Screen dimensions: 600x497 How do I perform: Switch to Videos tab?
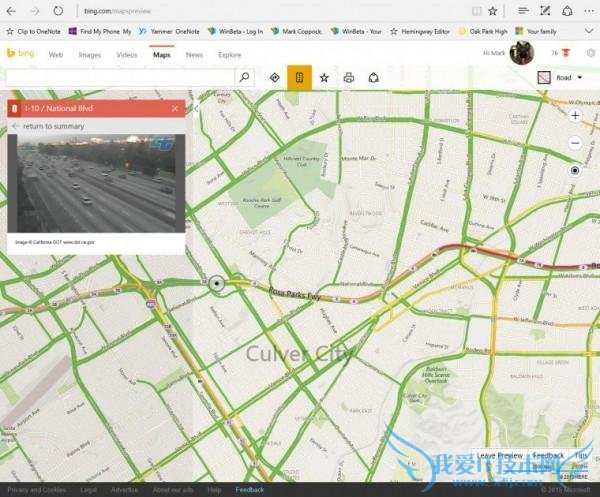pos(127,55)
